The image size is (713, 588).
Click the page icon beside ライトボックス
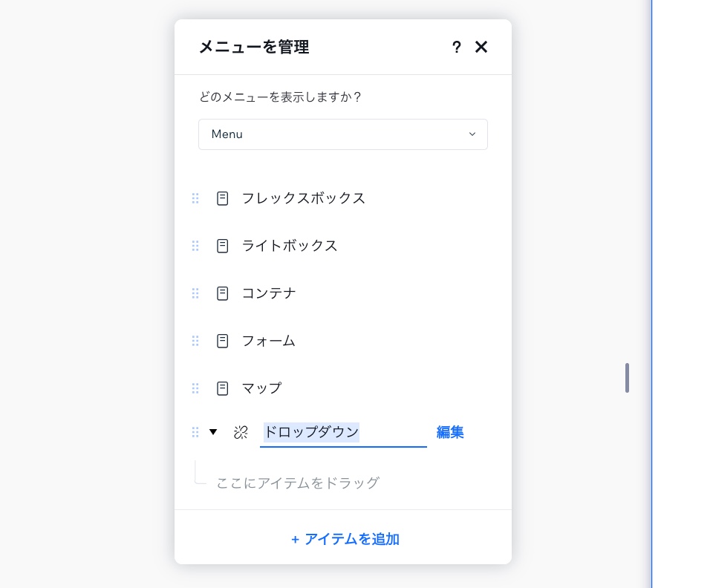(222, 246)
